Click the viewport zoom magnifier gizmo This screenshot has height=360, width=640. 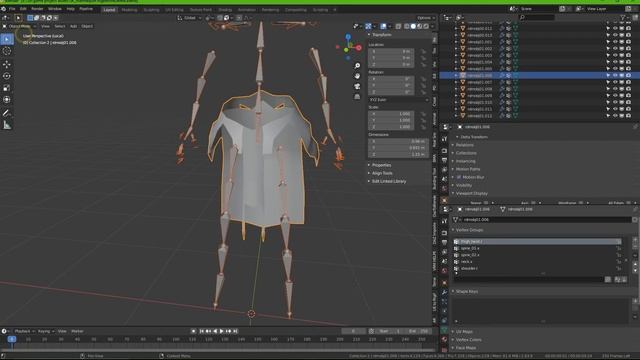coord(357,65)
